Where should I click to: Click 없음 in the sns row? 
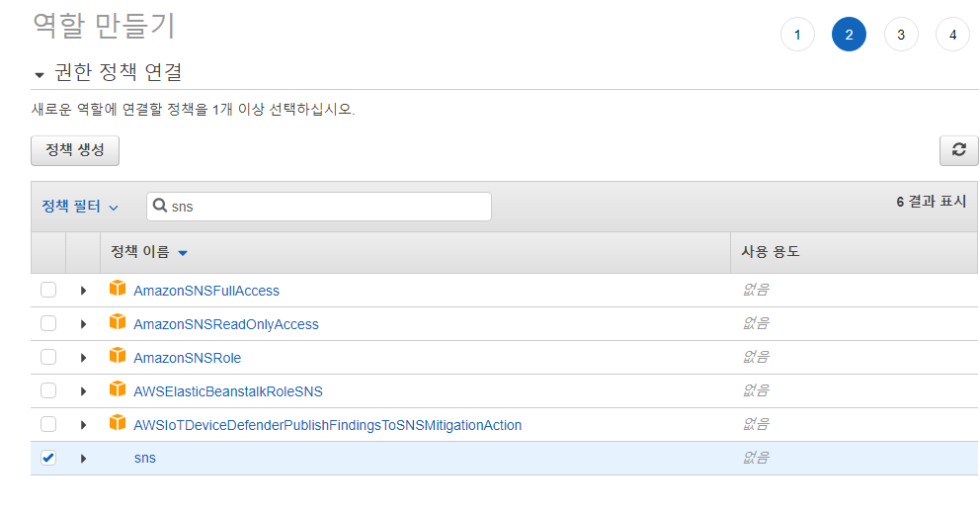click(757, 458)
